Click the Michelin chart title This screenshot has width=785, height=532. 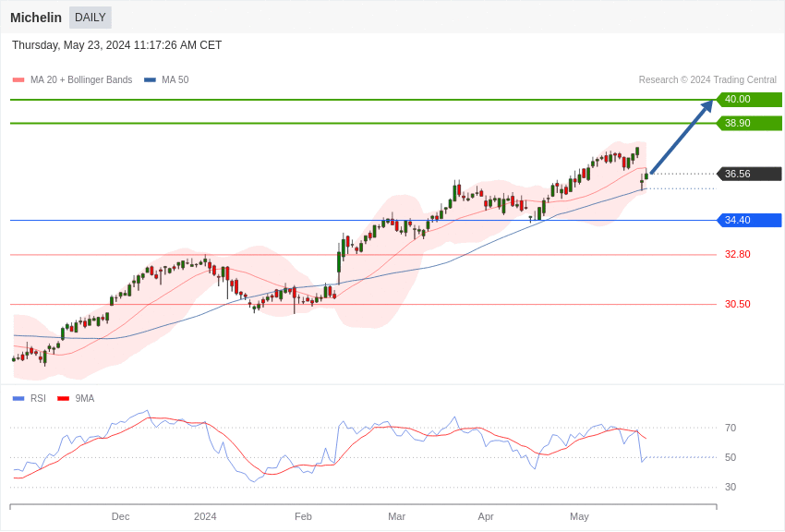coord(36,18)
